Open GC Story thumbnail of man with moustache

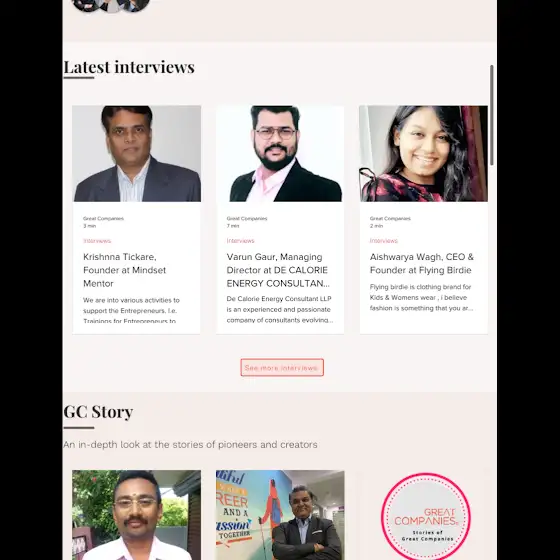pyautogui.click(x=136, y=515)
